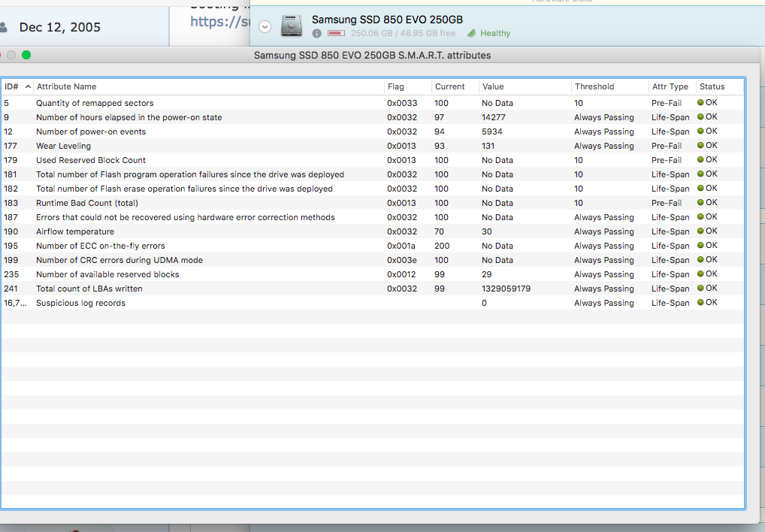This screenshot has height=532, width=765.
Task: Select Number of hours elapsed in power-on state
Action: [x=373, y=117]
